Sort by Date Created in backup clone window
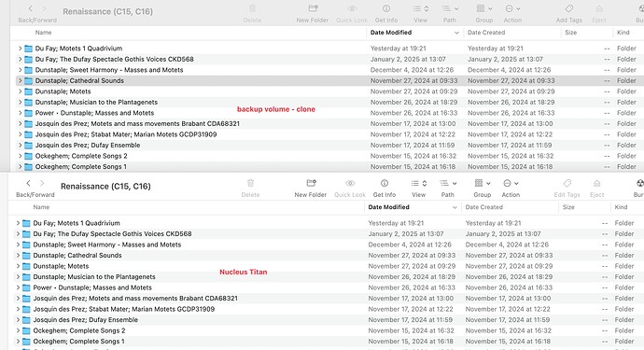The width and height of the screenshot is (644, 350). pos(486,33)
